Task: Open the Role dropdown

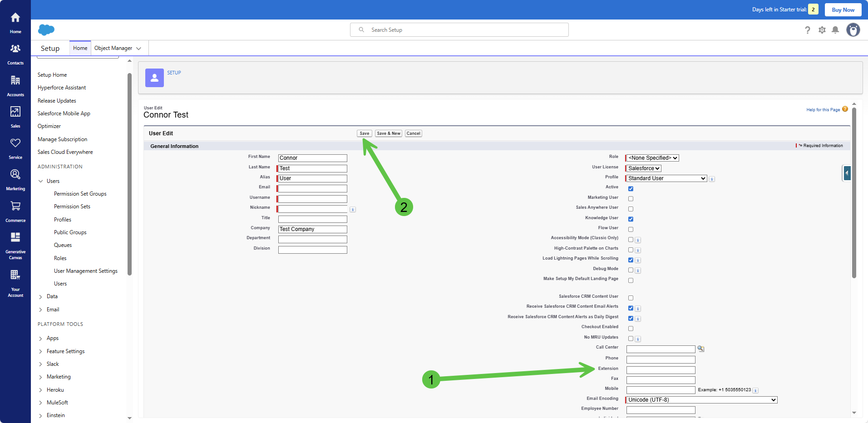Action: [x=653, y=158]
